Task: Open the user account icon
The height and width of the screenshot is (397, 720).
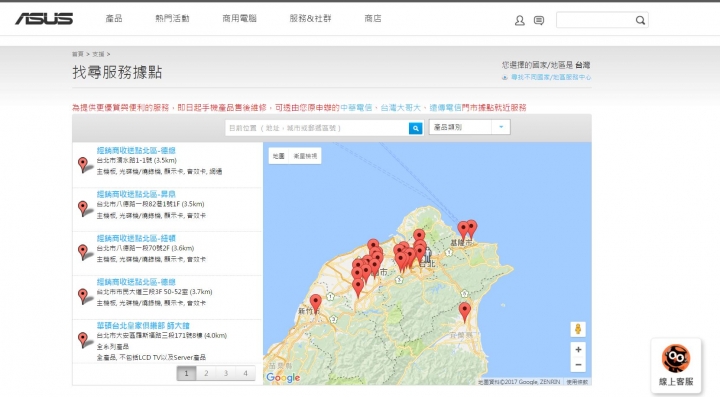Action: pos(519,20)
